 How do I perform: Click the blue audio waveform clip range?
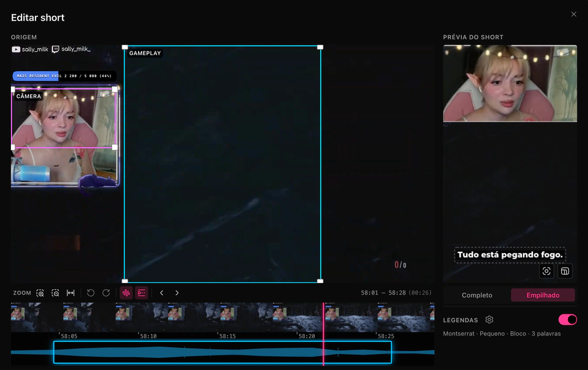click(x=223, y=352)
